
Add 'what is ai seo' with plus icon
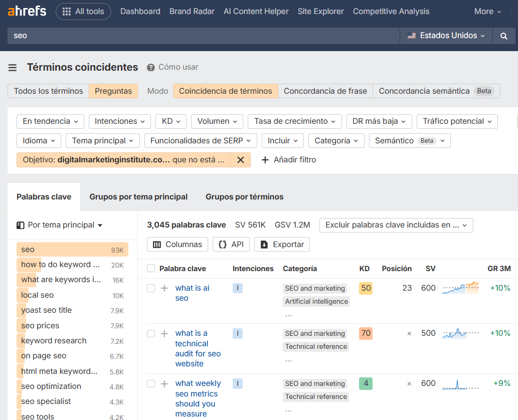[164, 288]
